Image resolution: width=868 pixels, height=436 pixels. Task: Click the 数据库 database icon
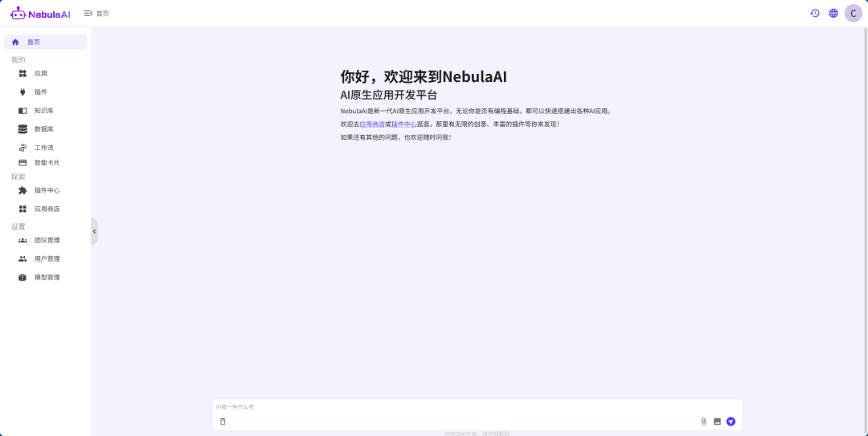coord(23,129)
